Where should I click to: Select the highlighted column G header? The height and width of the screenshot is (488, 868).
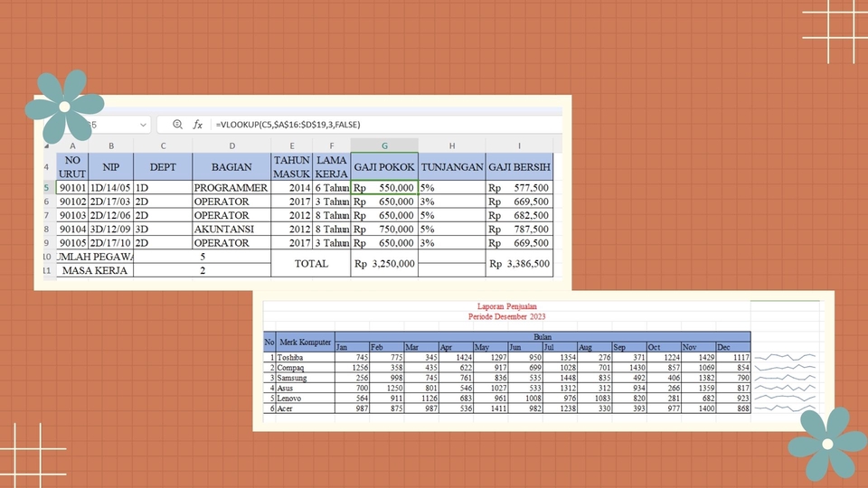coord(384,145)
